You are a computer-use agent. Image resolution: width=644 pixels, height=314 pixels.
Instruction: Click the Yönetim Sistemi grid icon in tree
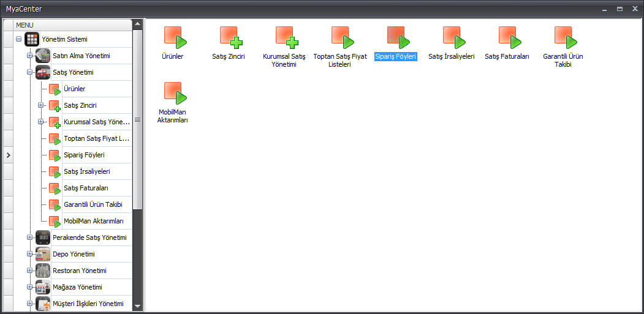[x=32, y=39]
